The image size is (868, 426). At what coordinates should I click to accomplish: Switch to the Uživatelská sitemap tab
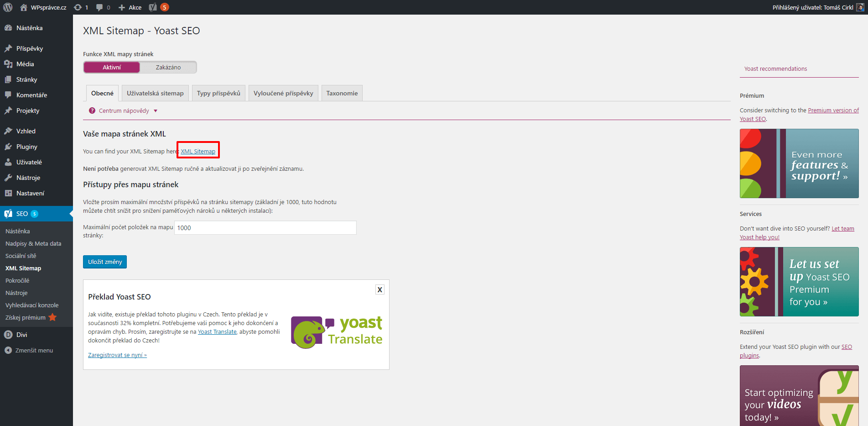[155, 93]
